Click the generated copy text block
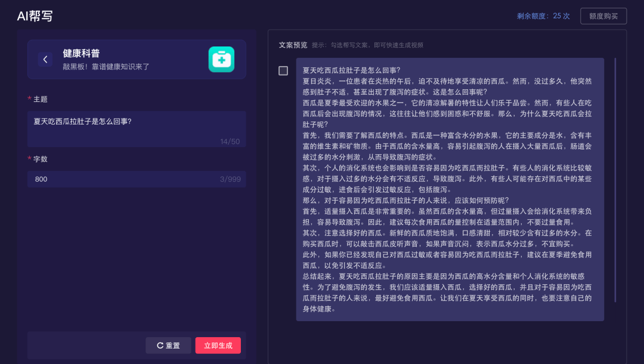This screenshot has height=364, width=644. (x=450, y=189)
